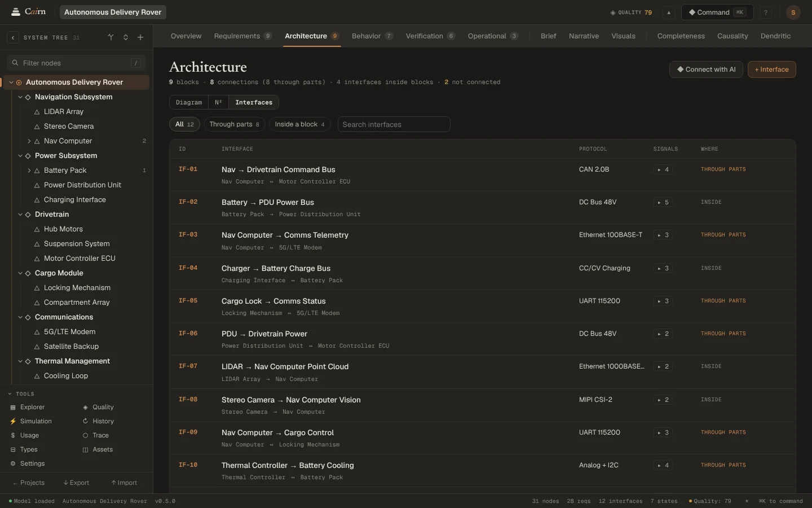Image resolution: width=812 pixels, height=508 pixels.
Task: Expand Nav Computer node
Action: [x=29, y=141]
